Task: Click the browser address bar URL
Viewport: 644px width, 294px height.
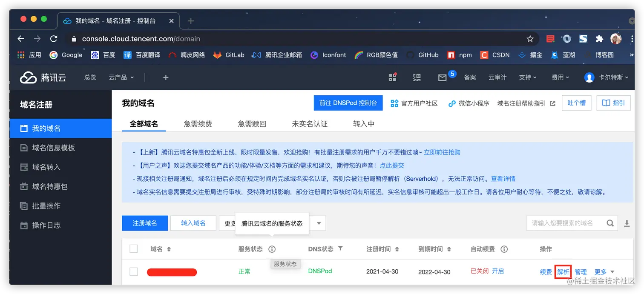Action: (x=141, y=39)
